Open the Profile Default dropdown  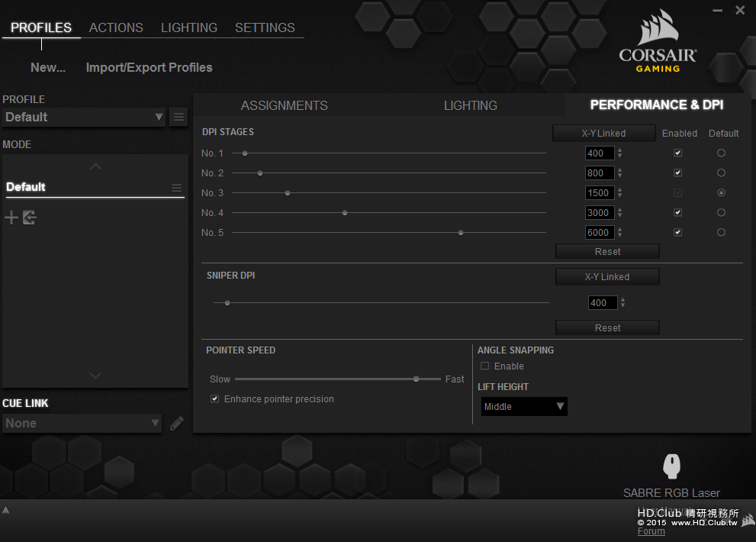(x=84, y=118)
